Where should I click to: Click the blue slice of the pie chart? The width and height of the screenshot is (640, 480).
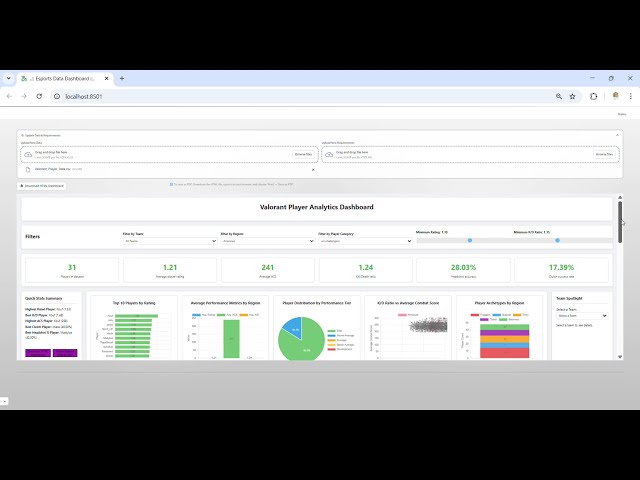[x=293, y=328]
